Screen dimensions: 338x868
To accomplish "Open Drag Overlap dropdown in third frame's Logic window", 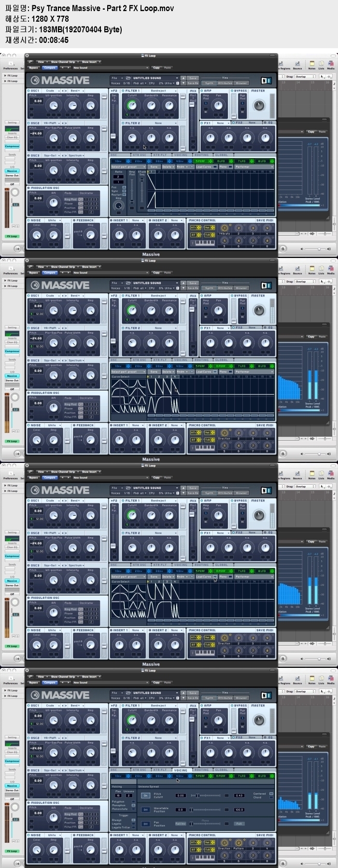I will pyautogui.click(x=304, y=486).
